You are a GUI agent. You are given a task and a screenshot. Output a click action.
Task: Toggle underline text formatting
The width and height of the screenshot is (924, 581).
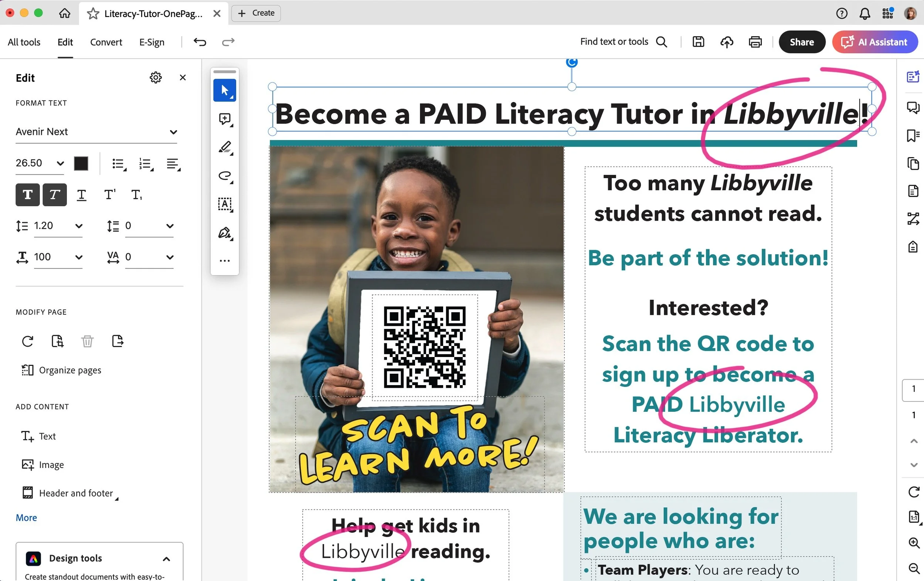pyautogui.click(x=81, y=194)
